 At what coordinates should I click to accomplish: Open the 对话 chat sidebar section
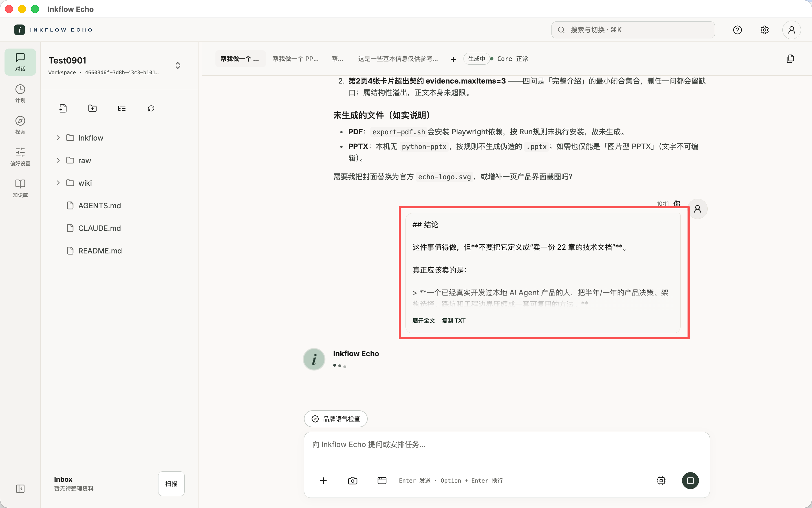20,62
